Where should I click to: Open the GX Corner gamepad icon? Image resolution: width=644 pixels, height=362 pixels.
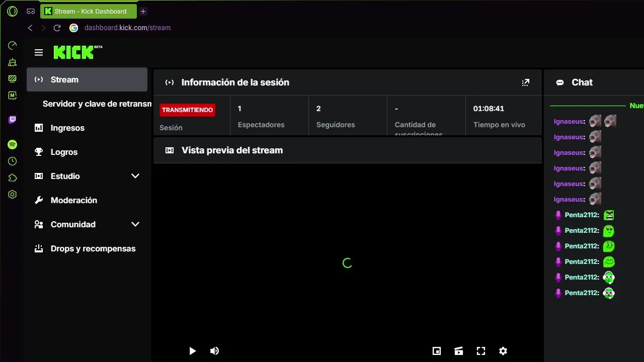(x=31, y=11)
